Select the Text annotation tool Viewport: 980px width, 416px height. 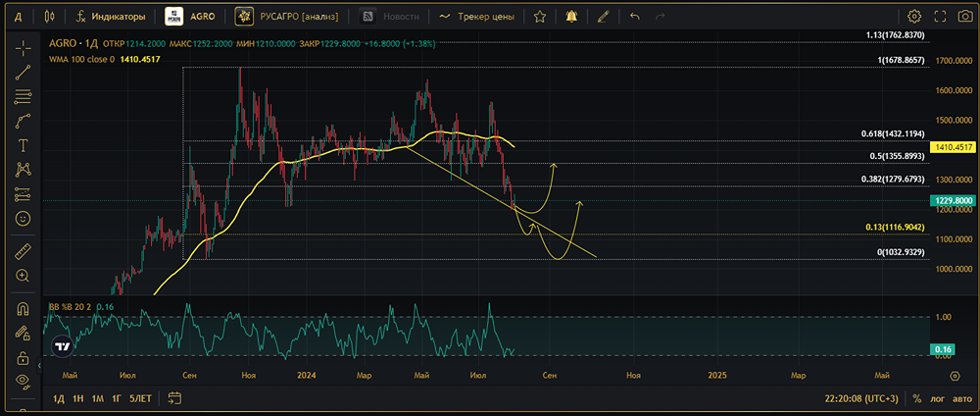[x=22, y=145]
